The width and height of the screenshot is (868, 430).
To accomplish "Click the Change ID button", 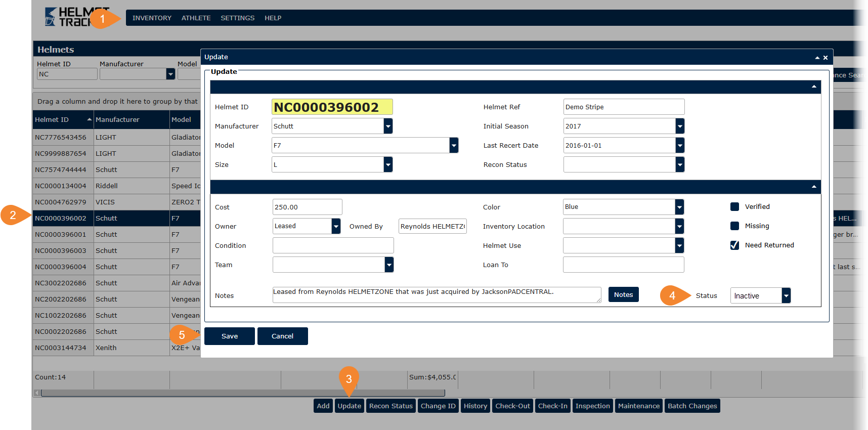I will pos(438,406).
